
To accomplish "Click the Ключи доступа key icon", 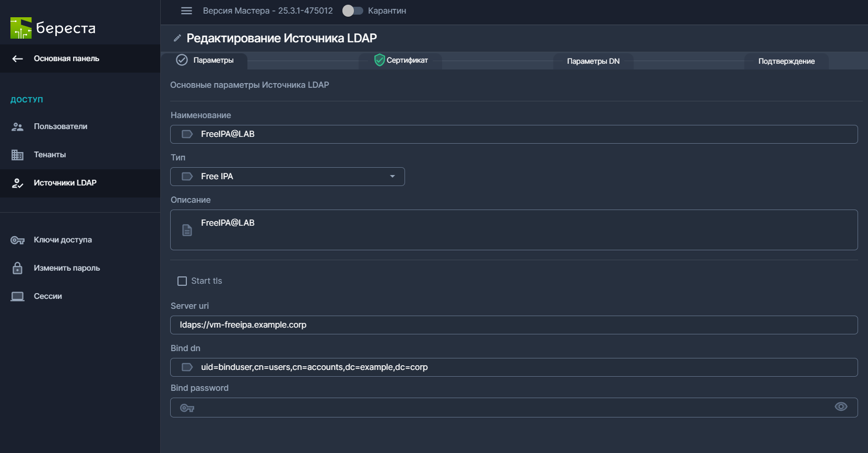I will 18,240.
